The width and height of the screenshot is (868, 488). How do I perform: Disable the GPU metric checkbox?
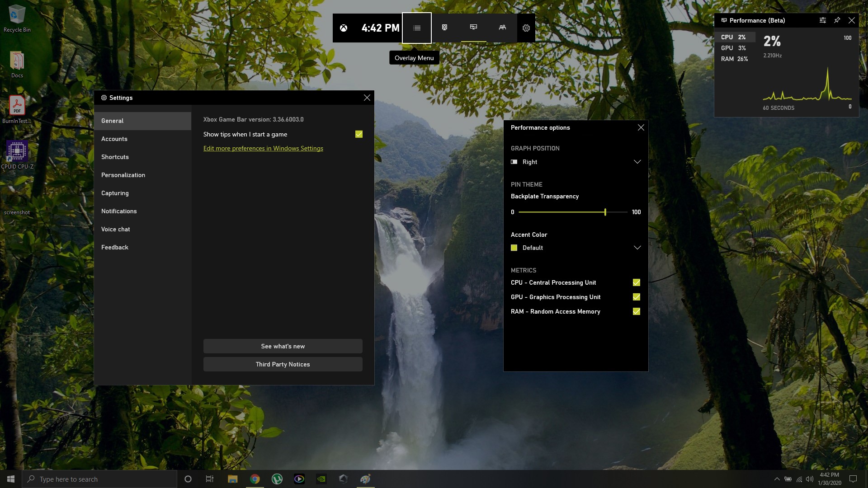(636, 297)
